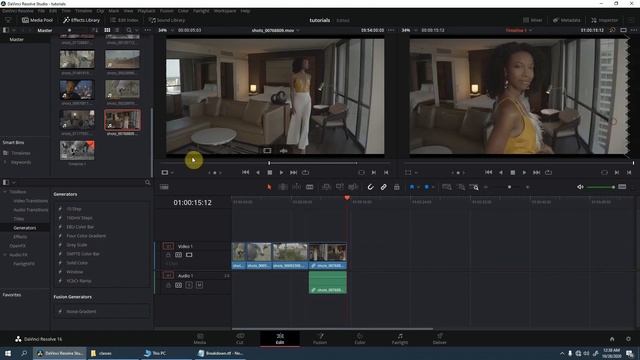Solo the Audio 1 track
The width and height of the screenshot is (640, 360).
[189, 285]
